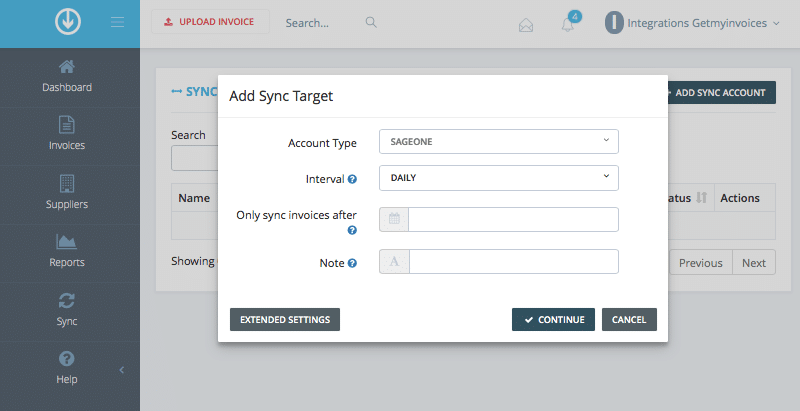This screenshot has width=800, height=411.
Task: Open Reports in the sidebar
Action: [x=67, y=252]
